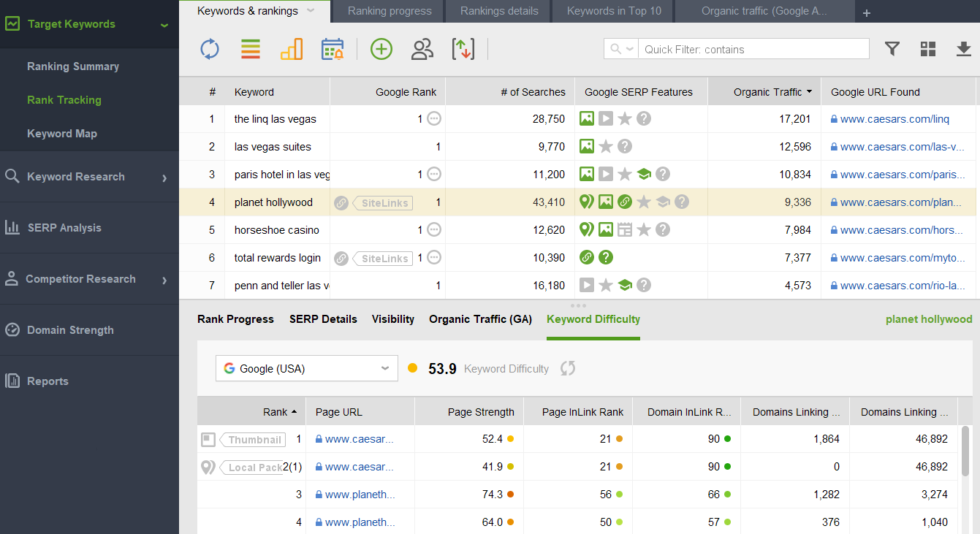This screenshot has height=534, width=980.
Task: Click the map pin SERP icon in planet hollywood row
Action: point(586,202)
